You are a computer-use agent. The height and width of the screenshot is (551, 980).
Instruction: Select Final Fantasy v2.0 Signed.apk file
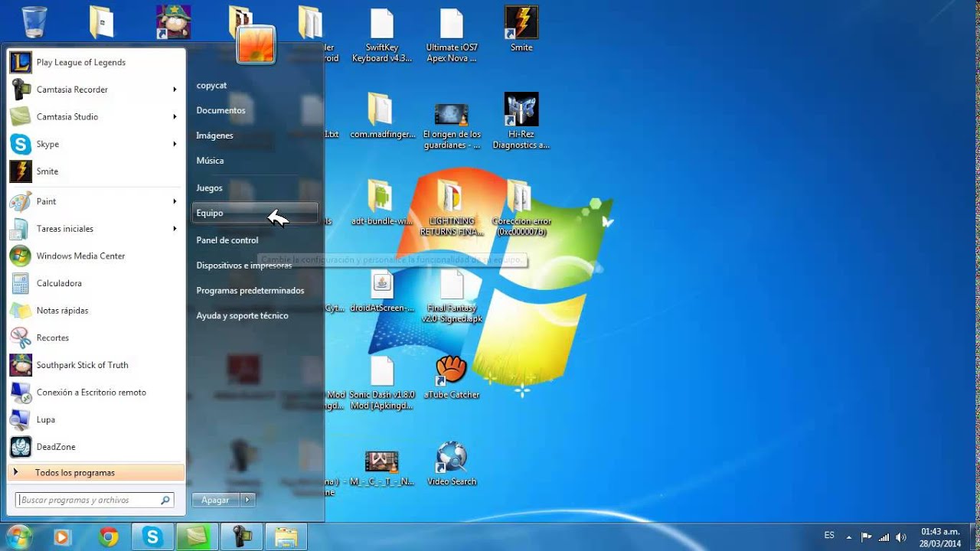click(x=452, y=296)
